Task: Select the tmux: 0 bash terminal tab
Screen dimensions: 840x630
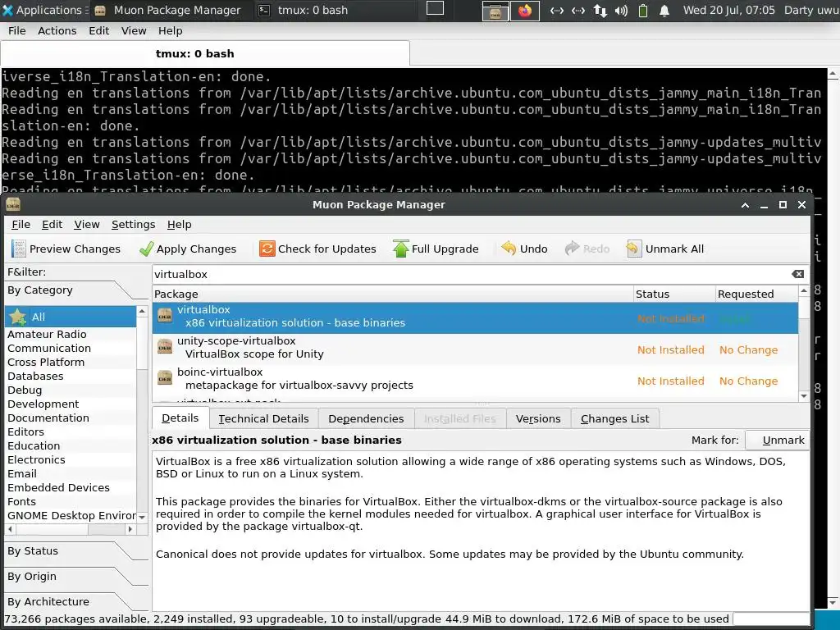Action: pyautogui.click(x=205, y=53)
